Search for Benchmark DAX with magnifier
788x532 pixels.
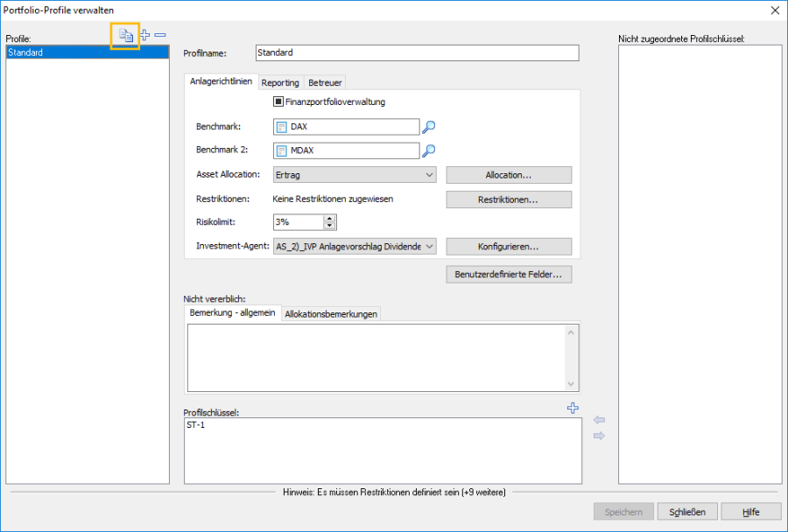(x=428, y=127)
